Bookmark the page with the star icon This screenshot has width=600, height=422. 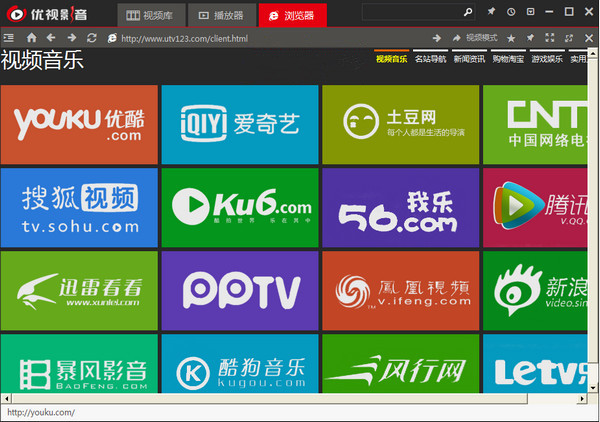511,38
